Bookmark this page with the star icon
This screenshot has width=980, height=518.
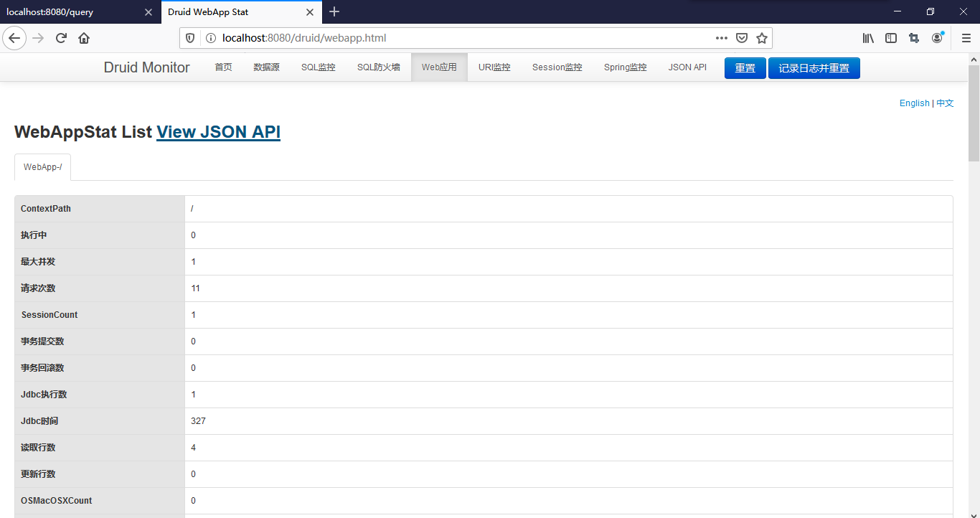click(762, 38)
